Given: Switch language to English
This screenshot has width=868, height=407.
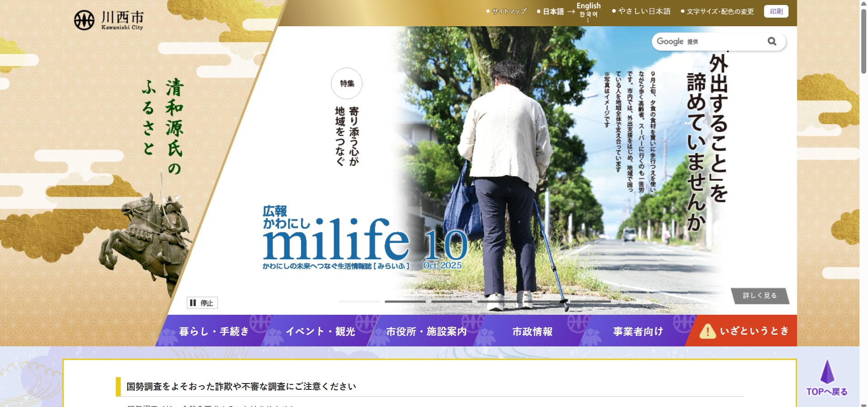Looking at the screenshot, I should coord(589,5).
